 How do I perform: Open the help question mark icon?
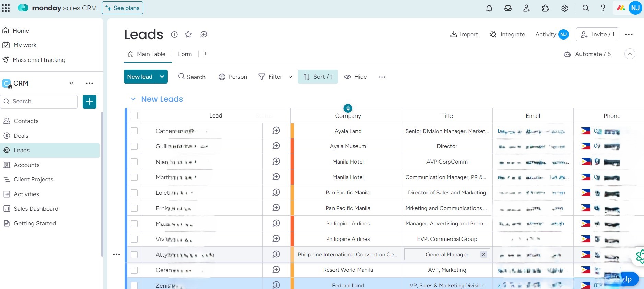pos(603,8)
